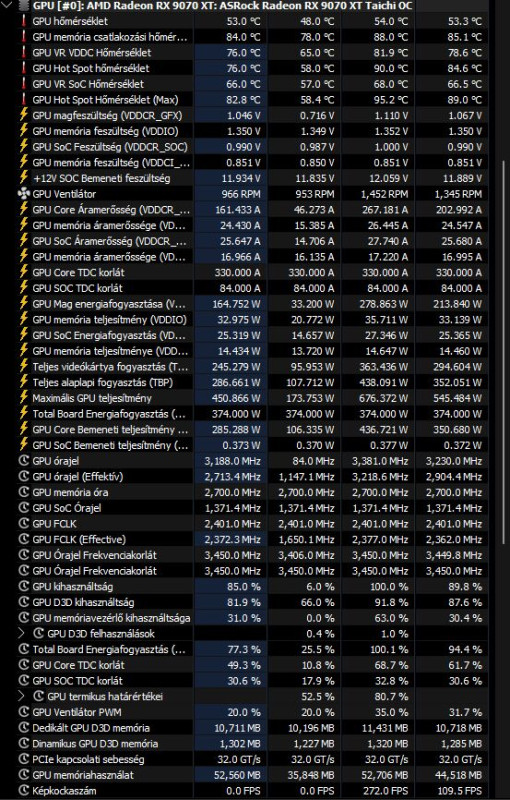Click the thermometer icon beside GPU hőmérséklet
Screen dimensions: 510x800
tap(23, 21)
